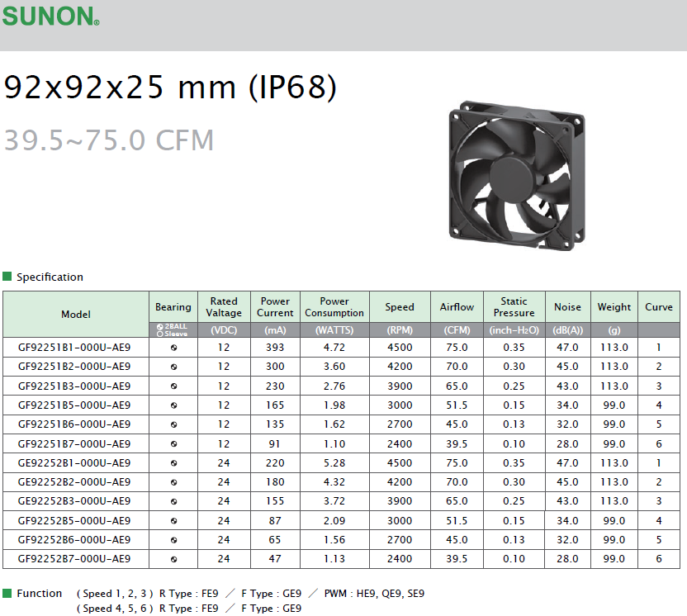687x616 pixels.
Task: Click model name GE92252B3-000U-AE9
Action: pos(74,500)
